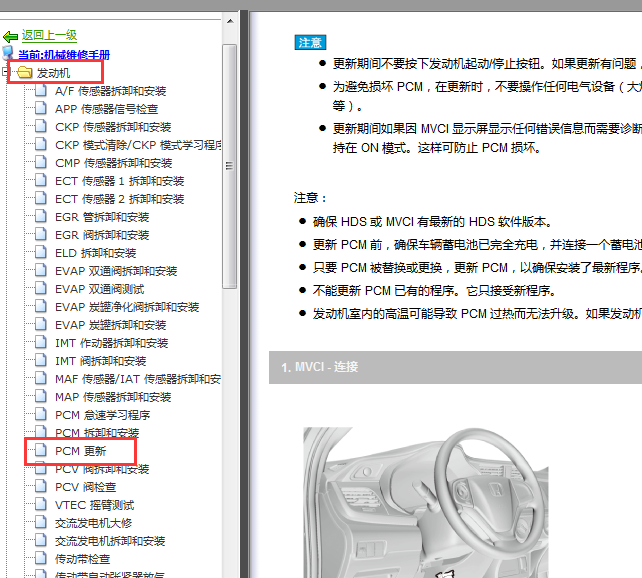
Task: Click page icon beside EGR 管拆卸和安装
Action: [41, 217]
